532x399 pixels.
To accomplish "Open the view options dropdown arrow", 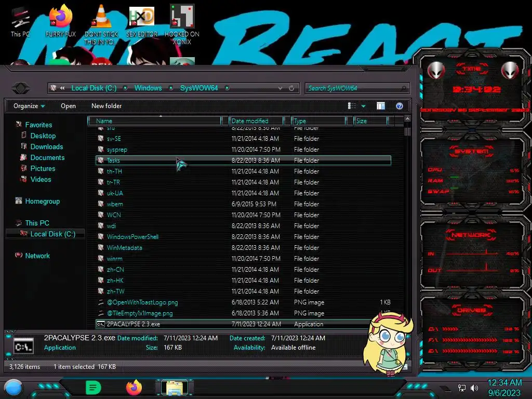I will pos(363,106).
